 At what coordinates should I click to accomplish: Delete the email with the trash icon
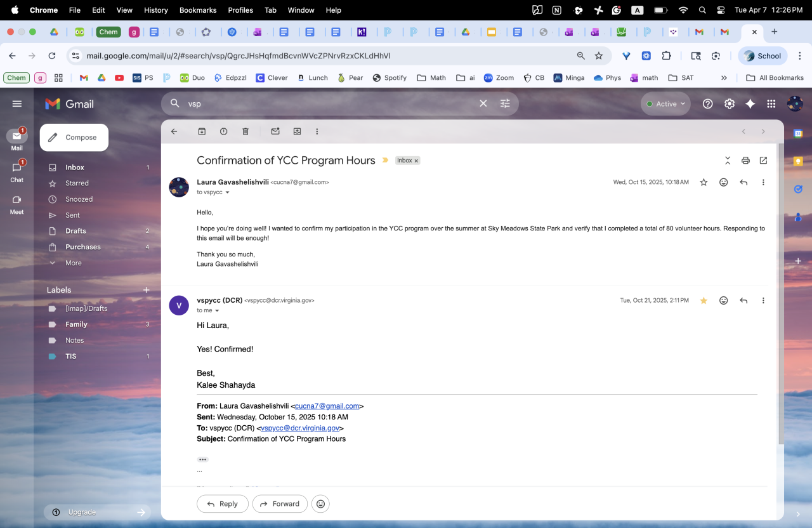point(246,131)
